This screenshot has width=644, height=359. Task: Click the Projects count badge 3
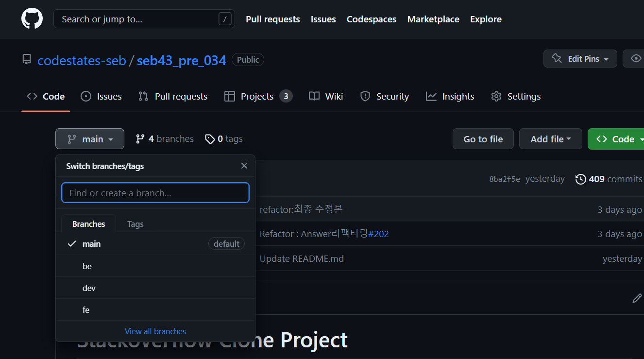point(286,96)
